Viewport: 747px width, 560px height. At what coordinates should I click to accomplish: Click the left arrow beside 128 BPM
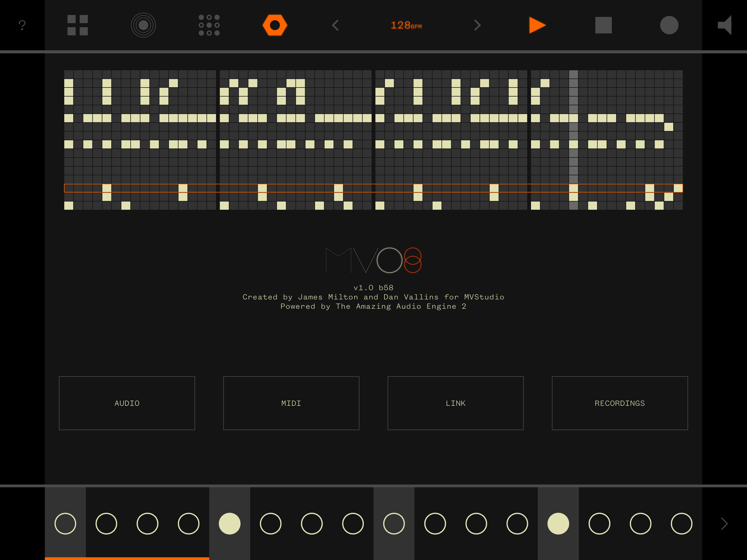pyautogui.click(x=335, y=25)
